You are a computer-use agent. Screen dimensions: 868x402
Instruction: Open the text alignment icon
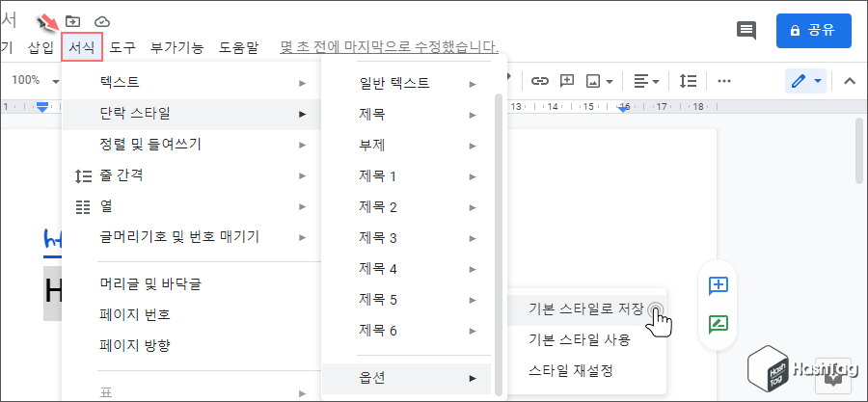tap(640, 81)
